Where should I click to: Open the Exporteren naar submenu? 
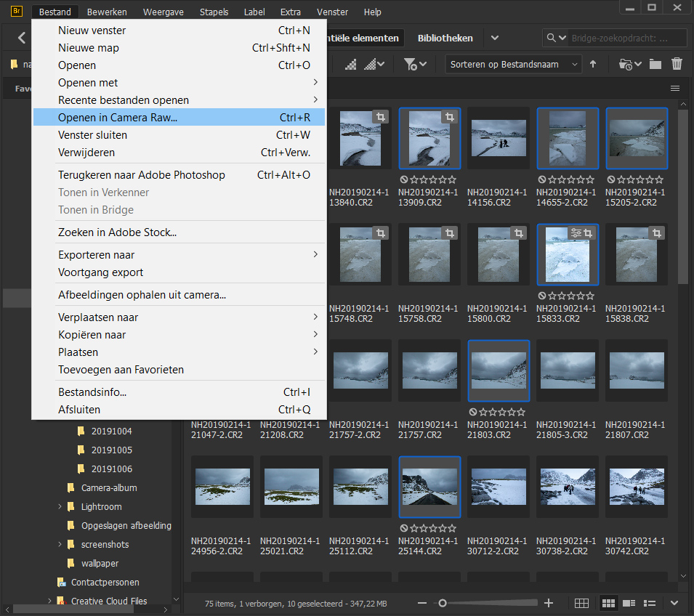[x=179, y=255]
